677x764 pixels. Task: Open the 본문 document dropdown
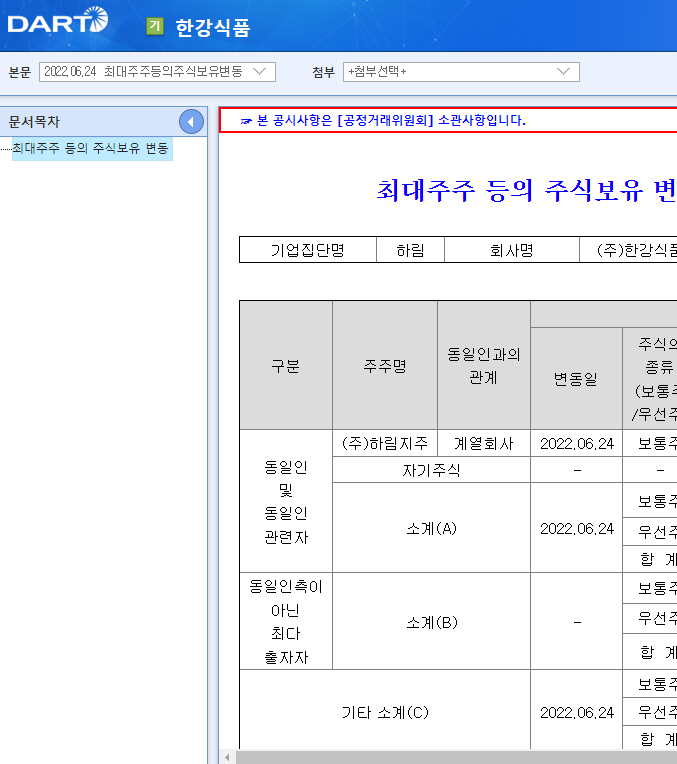[x=157, y=72]
